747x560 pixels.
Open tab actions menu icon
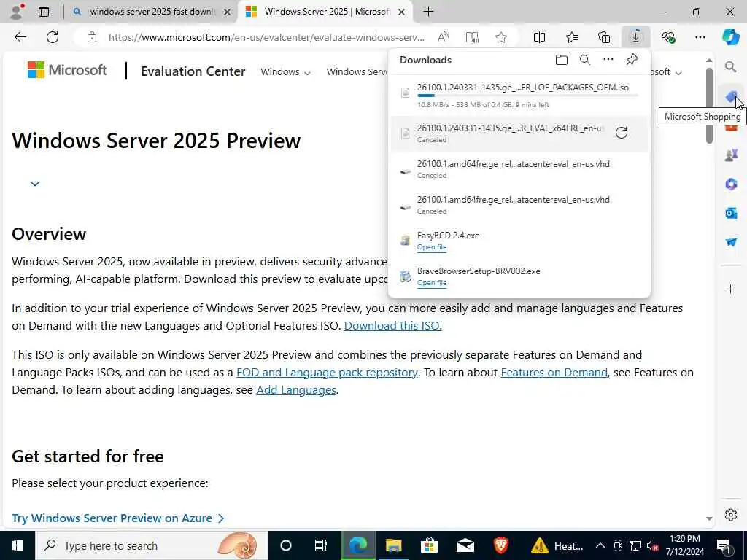tap(44, 12)
